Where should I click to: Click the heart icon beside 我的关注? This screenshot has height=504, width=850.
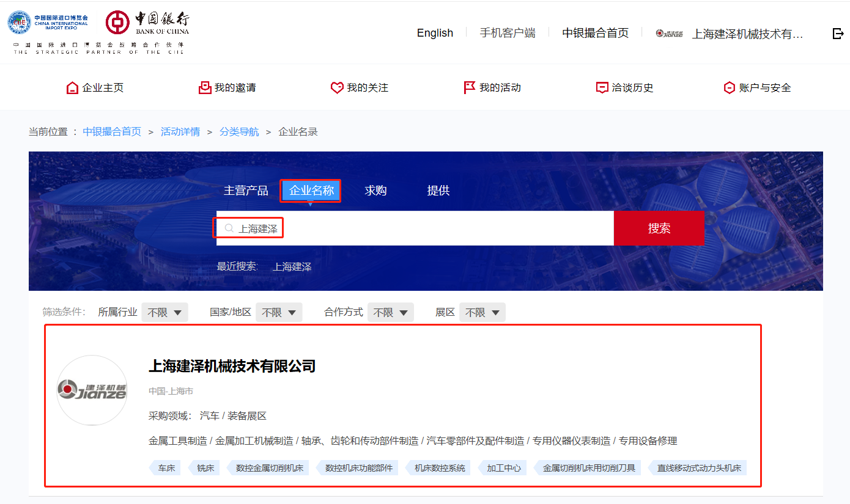pos(337,88)
